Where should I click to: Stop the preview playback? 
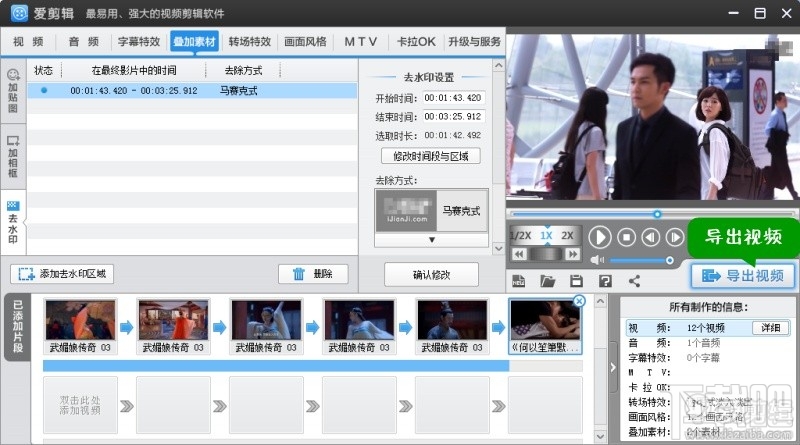click(x=627, y=237)
